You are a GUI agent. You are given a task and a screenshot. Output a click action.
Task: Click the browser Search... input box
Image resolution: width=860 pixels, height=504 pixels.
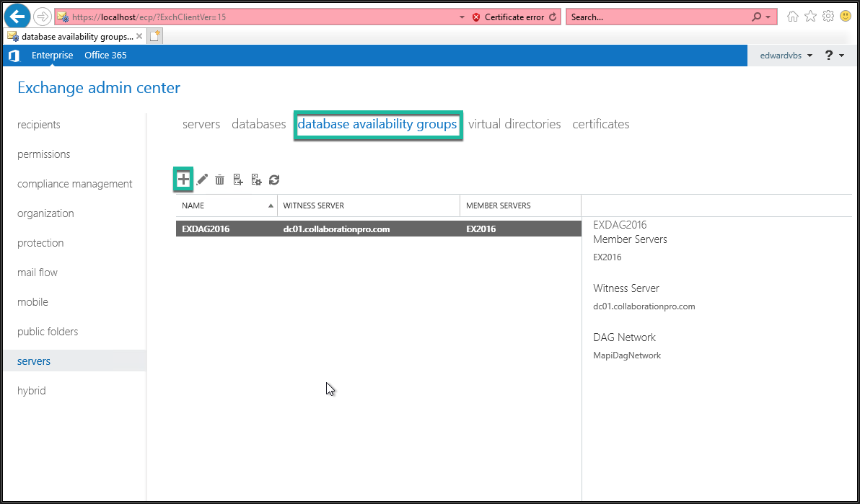coord(658,17)
